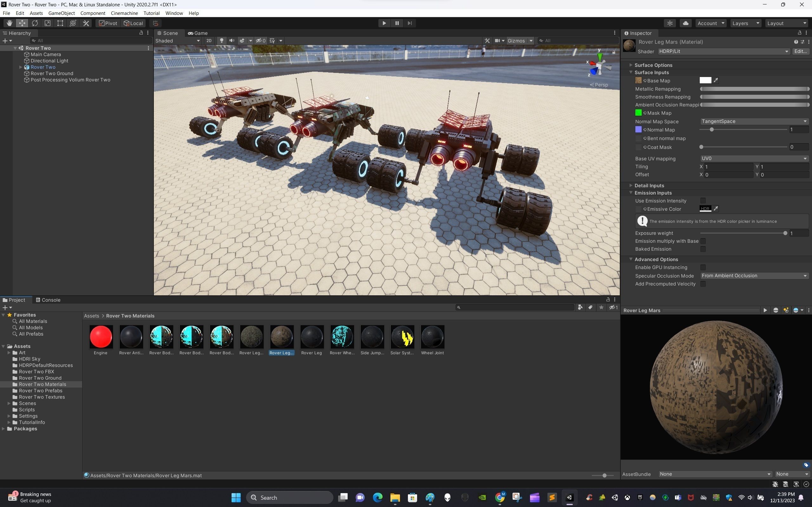Viewport: 812px width, 507px height.
Task: Click the eyedropper beside Base Map color
Action: point(716,80)
